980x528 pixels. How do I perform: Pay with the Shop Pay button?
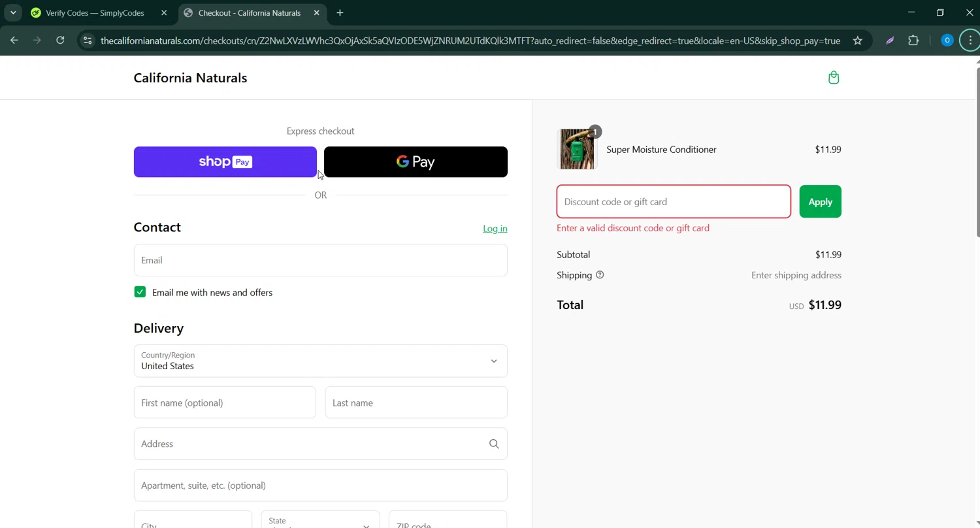point(225,162)
